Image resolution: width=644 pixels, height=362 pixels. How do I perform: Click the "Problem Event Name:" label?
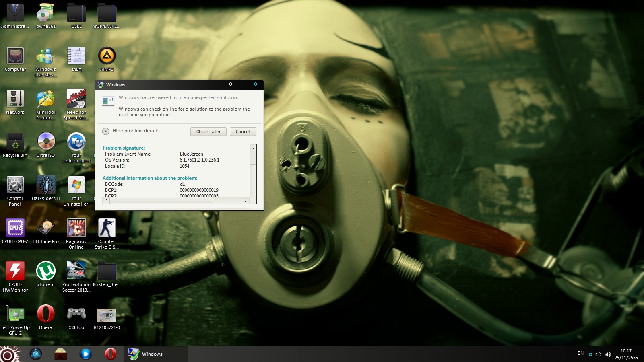pos(128,154)
